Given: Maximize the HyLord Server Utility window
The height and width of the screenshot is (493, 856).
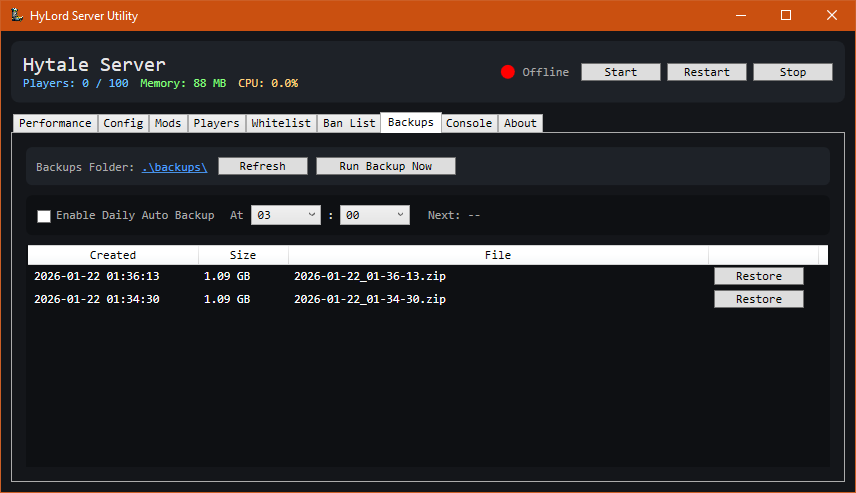Looking at the screenshot, I should click(x=786, y=15).
